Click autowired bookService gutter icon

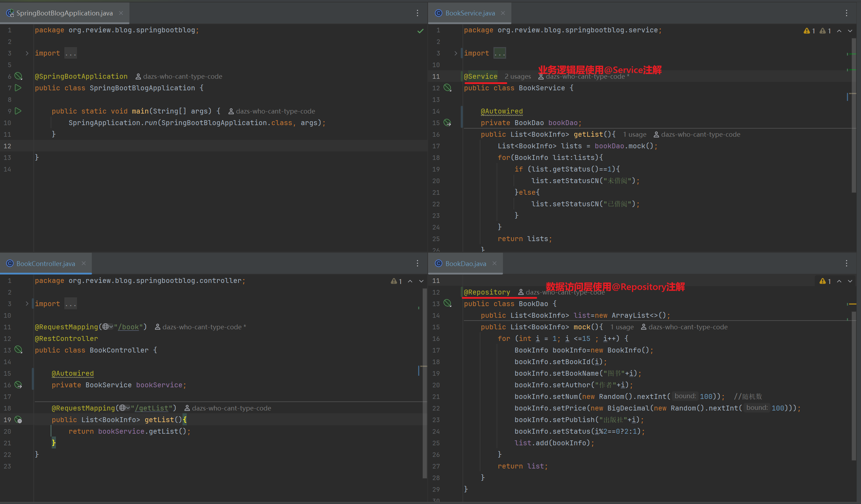[18, 385]
